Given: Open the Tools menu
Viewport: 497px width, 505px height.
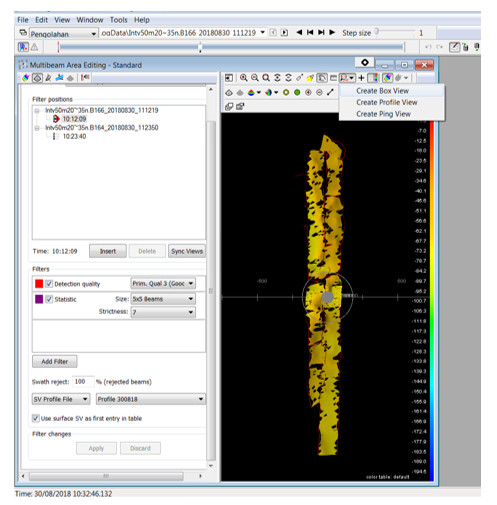Looking at the screenshot, I should coord(118,20).
